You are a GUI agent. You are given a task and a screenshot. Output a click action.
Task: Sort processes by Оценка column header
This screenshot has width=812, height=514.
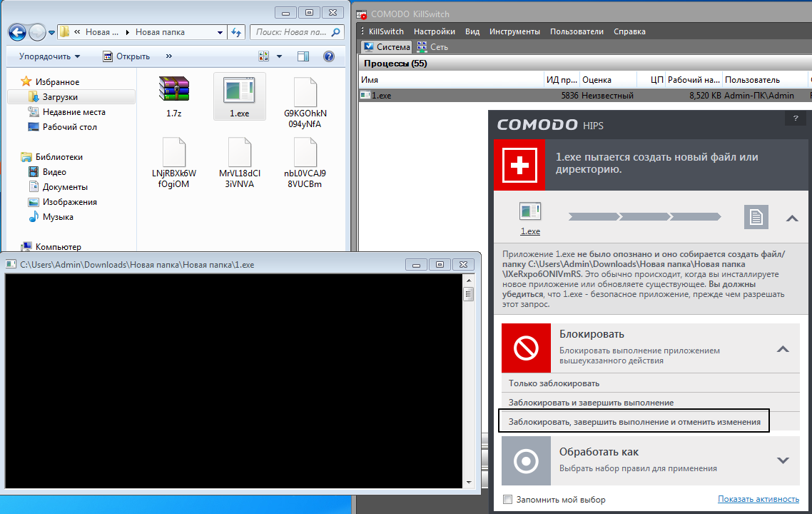click(x=608, y=80)
